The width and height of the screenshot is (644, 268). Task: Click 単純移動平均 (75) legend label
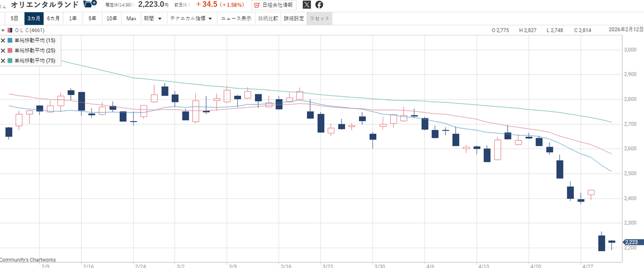34,61
